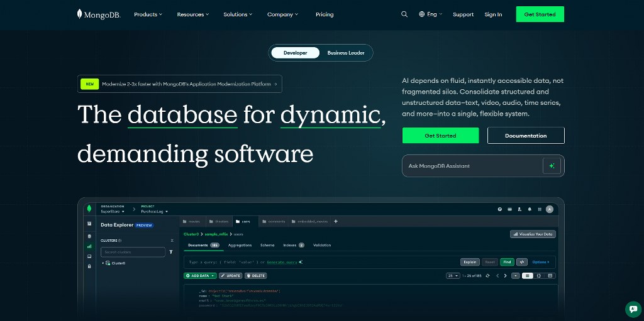Click the billing card icon in preview header

click(x=509, y=209)
